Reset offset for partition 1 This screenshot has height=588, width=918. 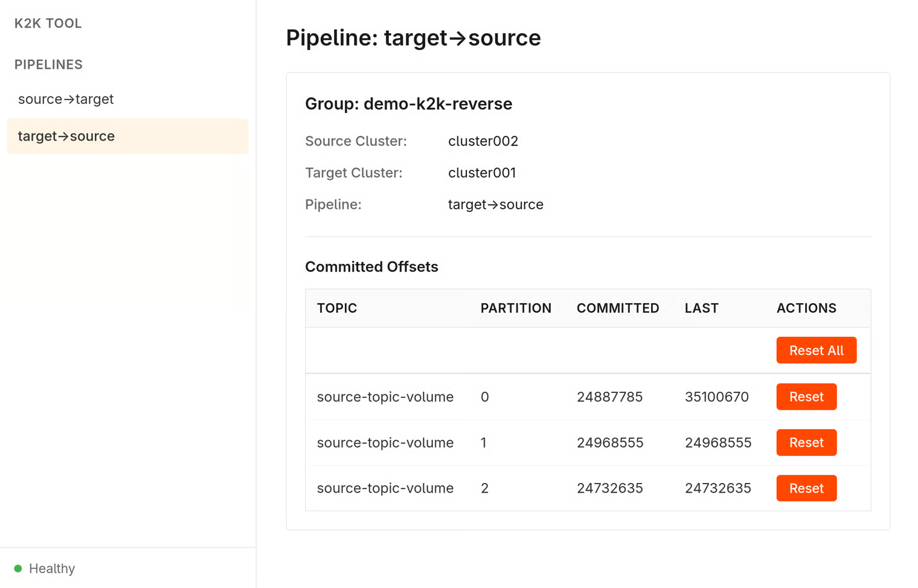806,443
